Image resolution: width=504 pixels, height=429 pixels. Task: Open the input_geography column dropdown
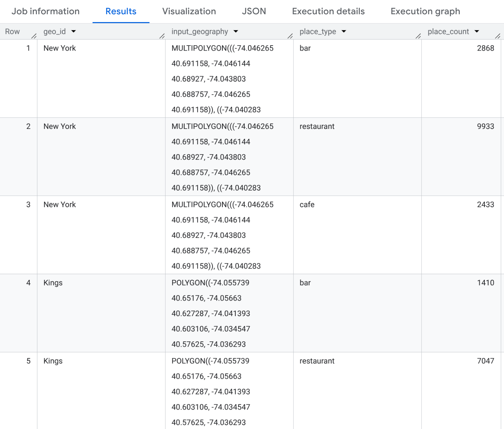236,31
